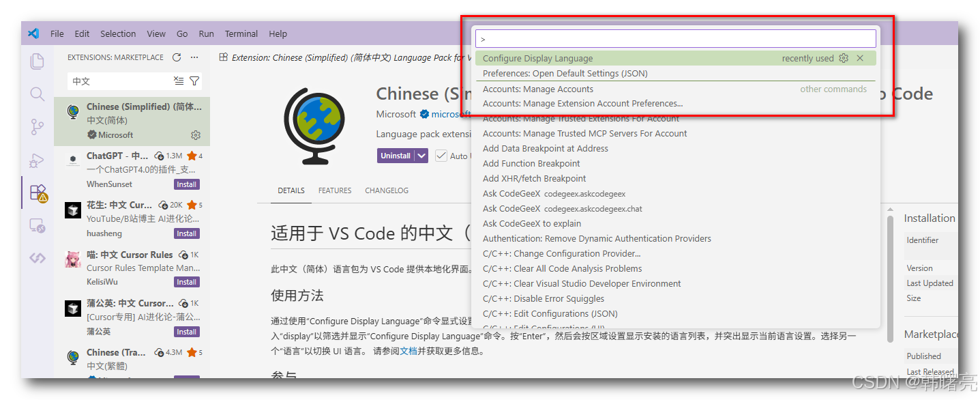This screenshot has width=980, height=400.
Task: Install the 蒲公英 Cursor extension
Action: 186,332
